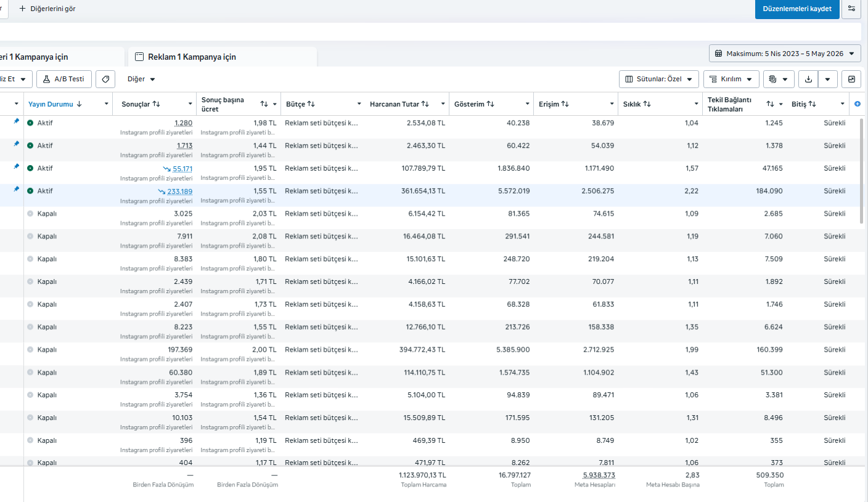Open the Kırılım dropdown
This screenshot has height=502, width=868.
(731, 79)
